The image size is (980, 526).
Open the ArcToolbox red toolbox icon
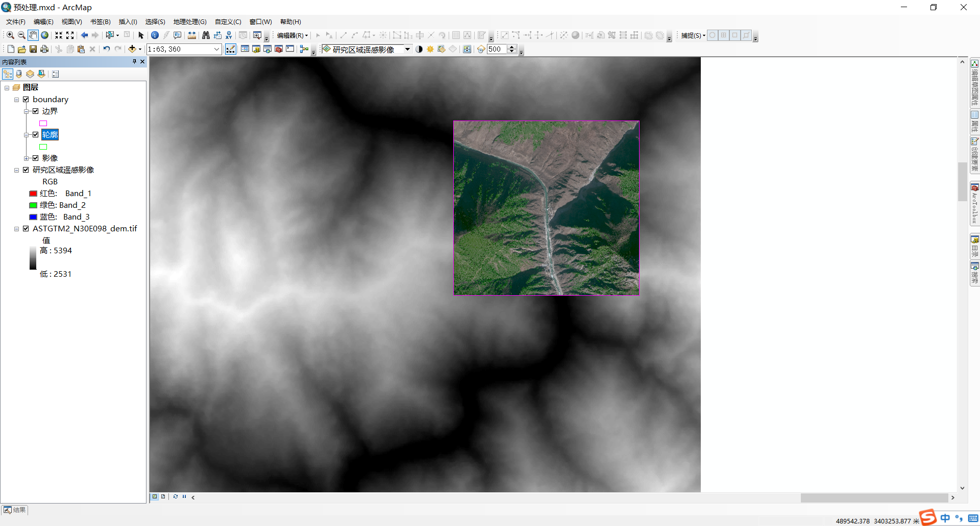click(279, 49)
